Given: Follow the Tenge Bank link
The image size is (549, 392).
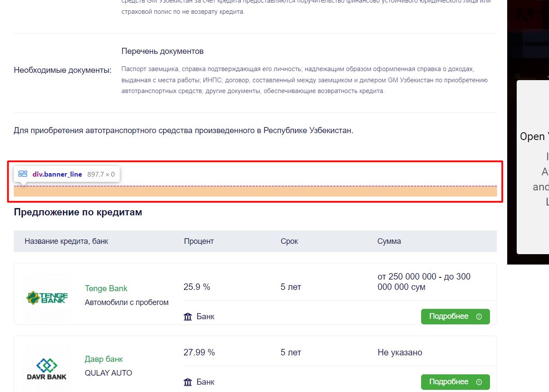Looking at the screenshot, I should pos(106,289).
